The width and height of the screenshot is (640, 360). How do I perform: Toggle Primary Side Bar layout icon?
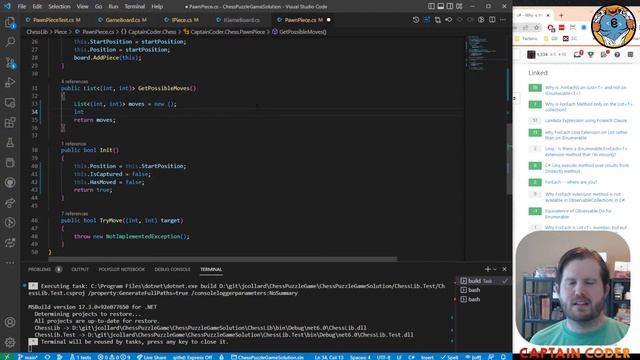point(431,6)
